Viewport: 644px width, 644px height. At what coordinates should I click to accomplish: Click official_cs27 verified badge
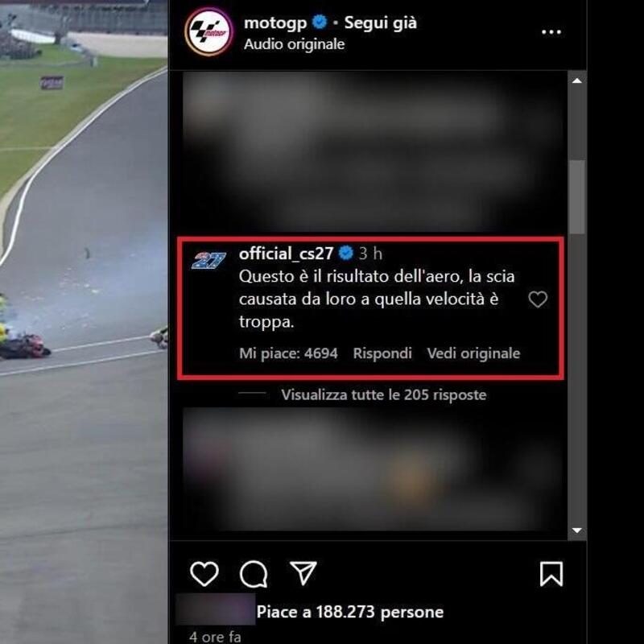pos(346,253)
